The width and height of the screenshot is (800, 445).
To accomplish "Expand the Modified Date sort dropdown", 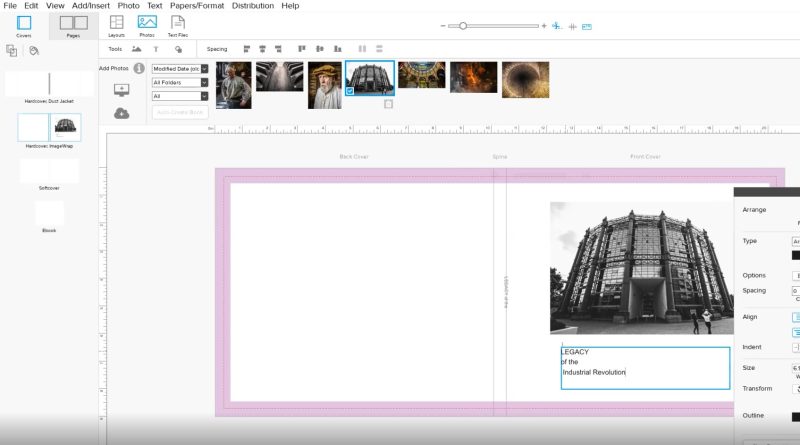I will pos(180,69).
